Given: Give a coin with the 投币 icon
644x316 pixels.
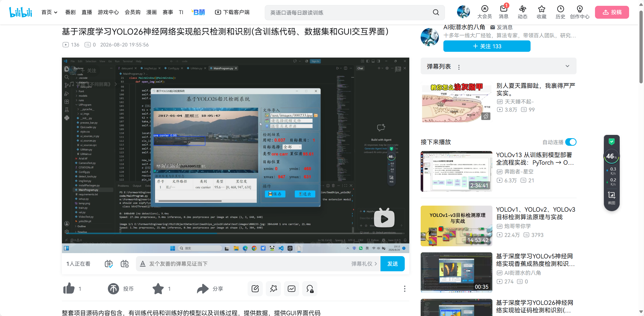Looking at the screenshot, I should (x=113, y=288).
